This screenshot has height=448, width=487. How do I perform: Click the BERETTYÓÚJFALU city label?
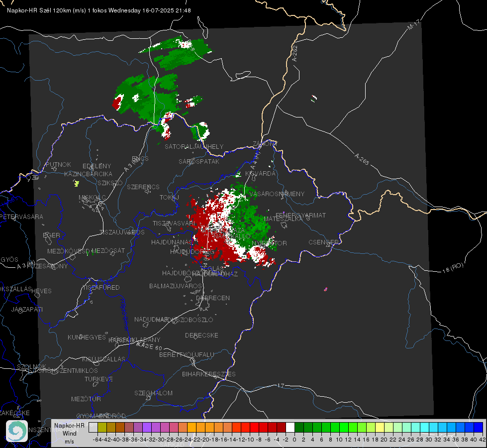pyautogui.click(x=187, y=354)
